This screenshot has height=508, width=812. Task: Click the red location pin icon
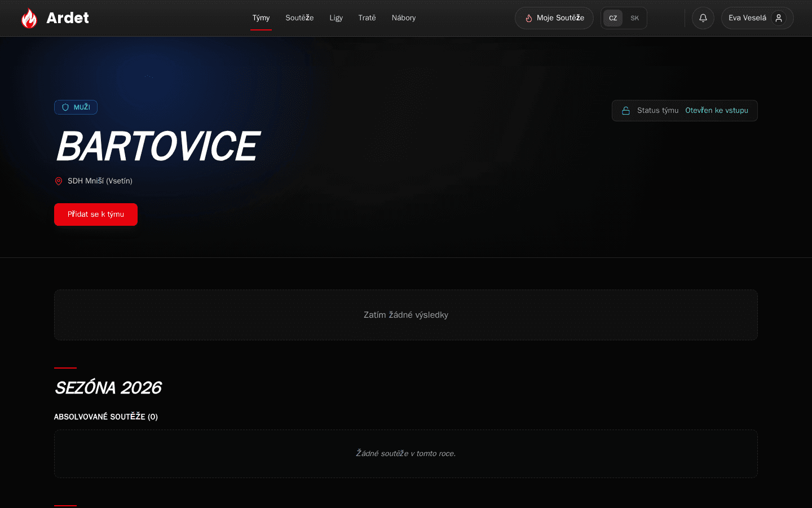tap(59, 181)
